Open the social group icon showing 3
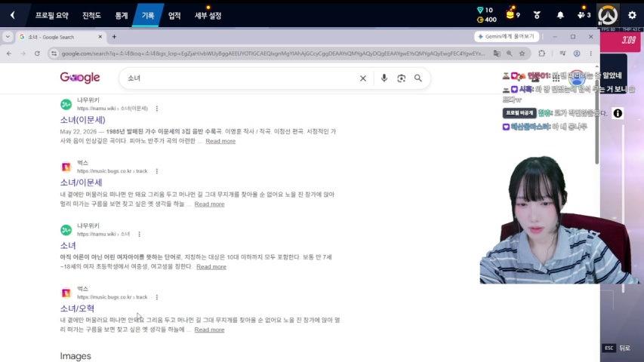 (x=584, y=15)
